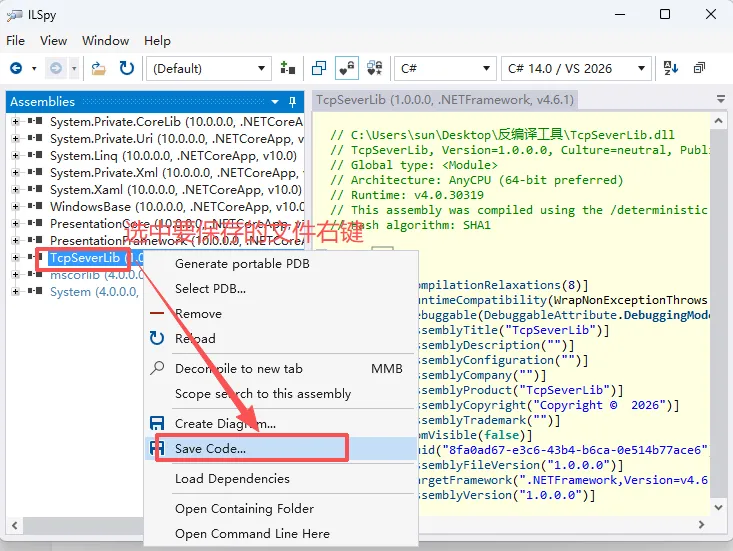
Task: Open the File menu
Action: click(x=15, y=41)
